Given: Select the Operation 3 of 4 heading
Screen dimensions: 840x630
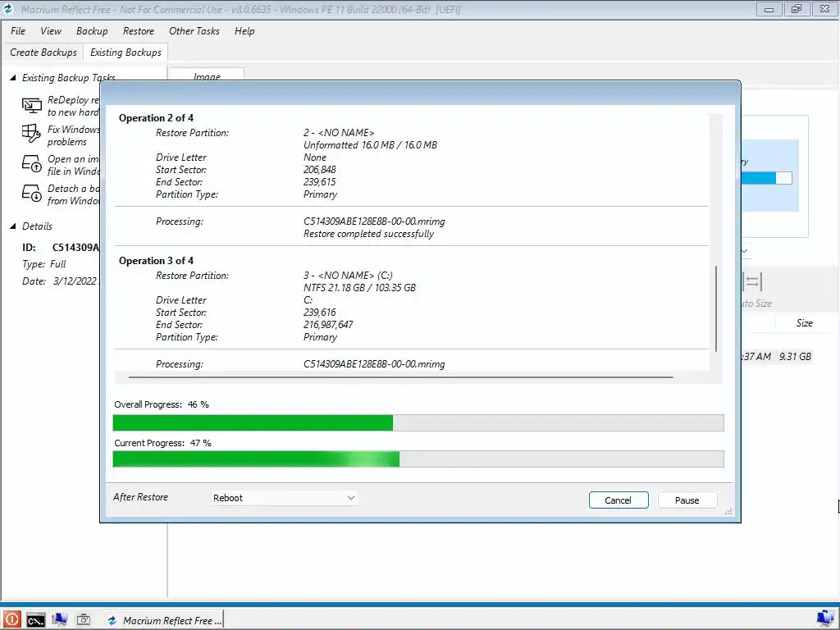Looking at the screenshot, I should coord(156,261).
